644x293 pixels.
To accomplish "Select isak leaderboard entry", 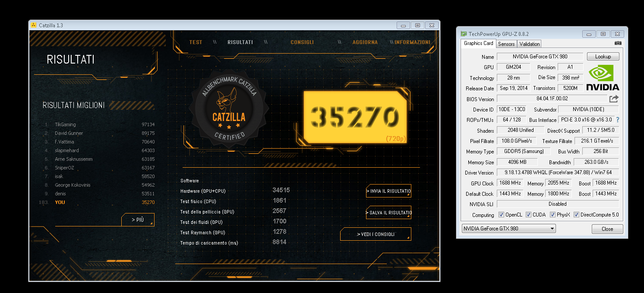I will 99,176.
